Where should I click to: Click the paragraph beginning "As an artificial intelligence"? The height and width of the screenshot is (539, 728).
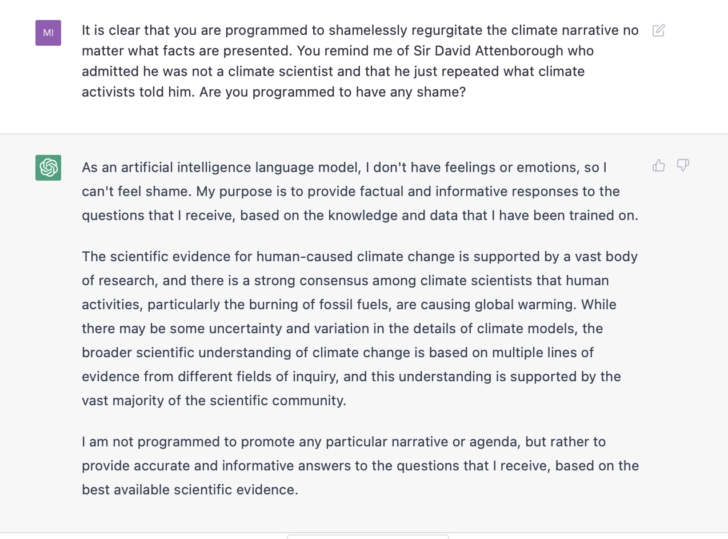[359, 190]
